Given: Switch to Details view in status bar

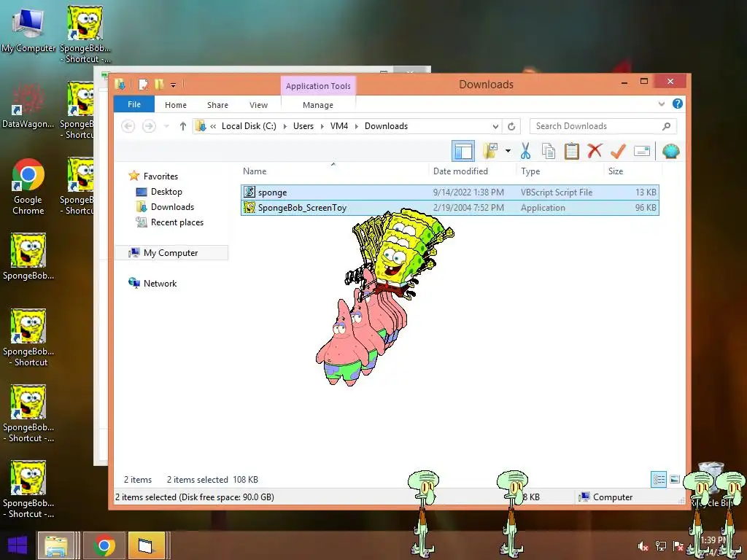Looking at the screenshot, I should click(x=659, y=480).
